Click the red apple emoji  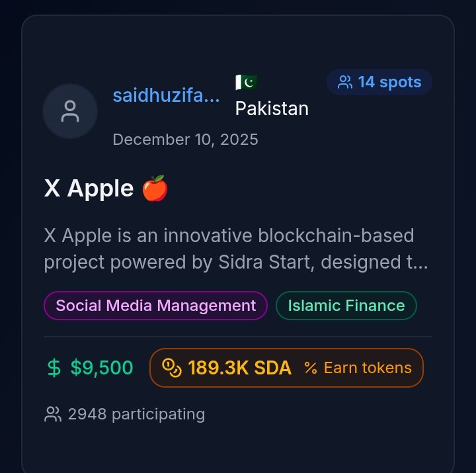click(x=155, y=189)
